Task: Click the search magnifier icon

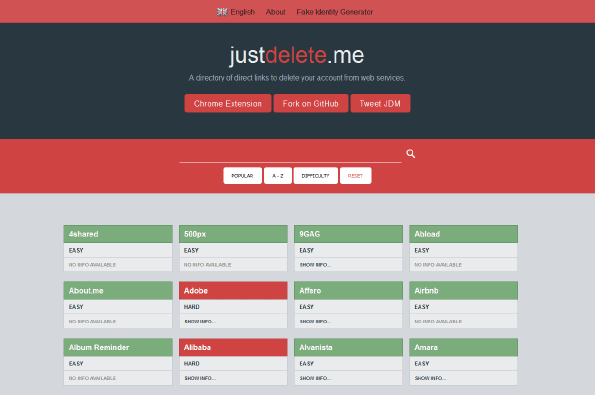Action: 411,154
